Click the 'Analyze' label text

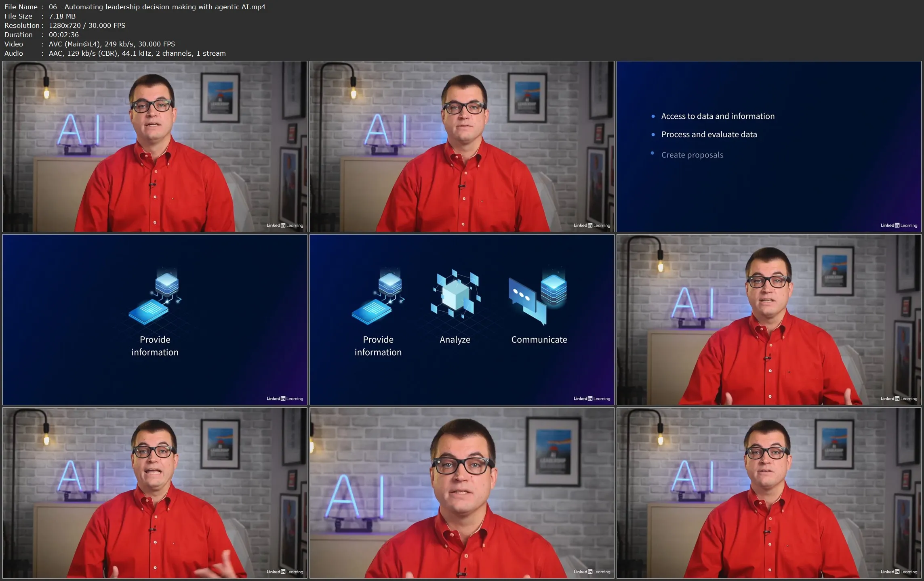(455, 340)
